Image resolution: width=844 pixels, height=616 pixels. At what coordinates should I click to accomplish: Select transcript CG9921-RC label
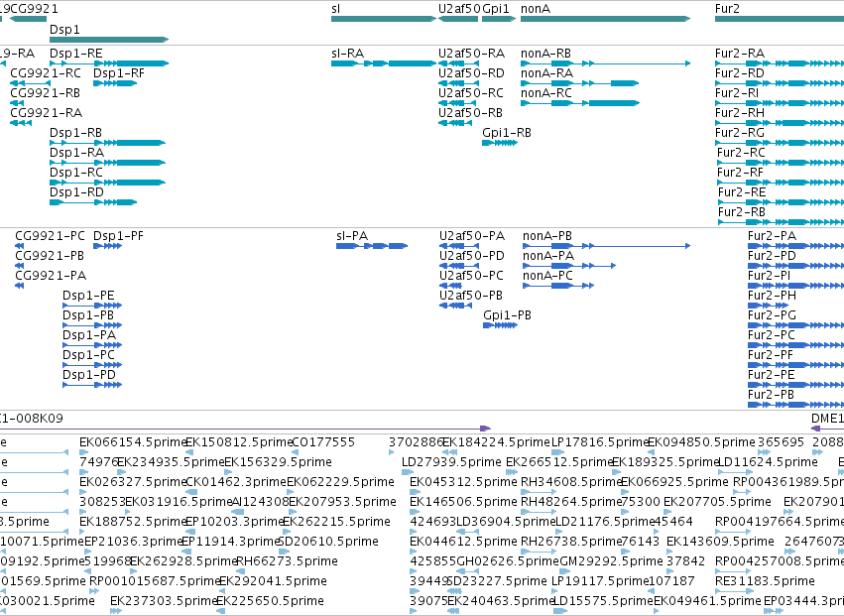click(46, 73)
